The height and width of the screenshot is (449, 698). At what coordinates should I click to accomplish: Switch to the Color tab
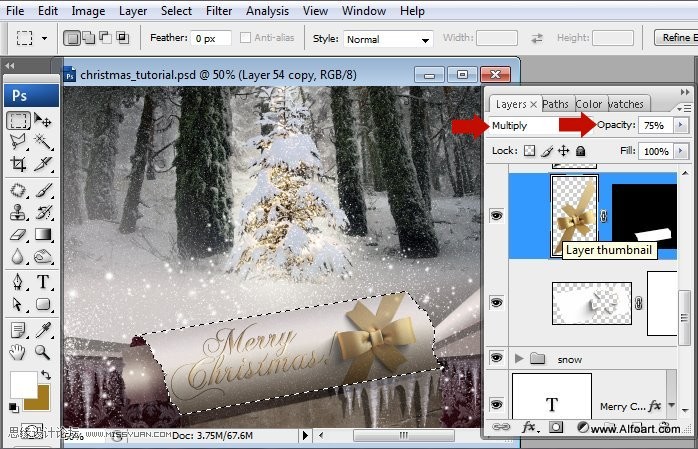(588, 104)
